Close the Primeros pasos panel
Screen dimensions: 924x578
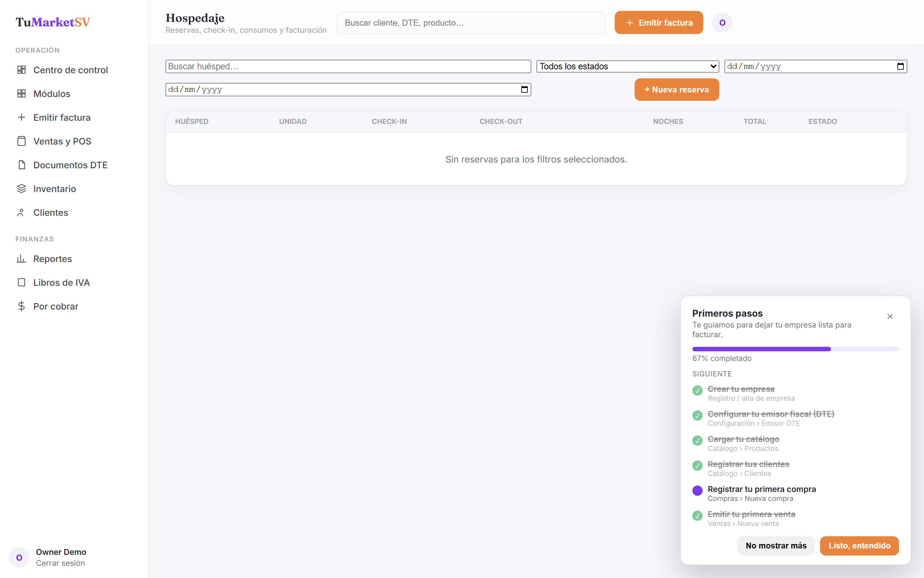point(890,317)
